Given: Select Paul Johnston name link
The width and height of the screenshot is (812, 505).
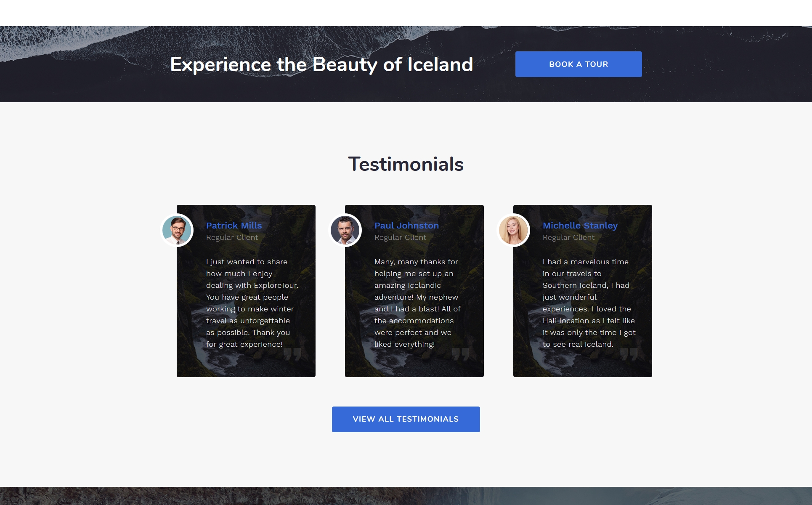Looking at the screenshot, I should [406, 226].
